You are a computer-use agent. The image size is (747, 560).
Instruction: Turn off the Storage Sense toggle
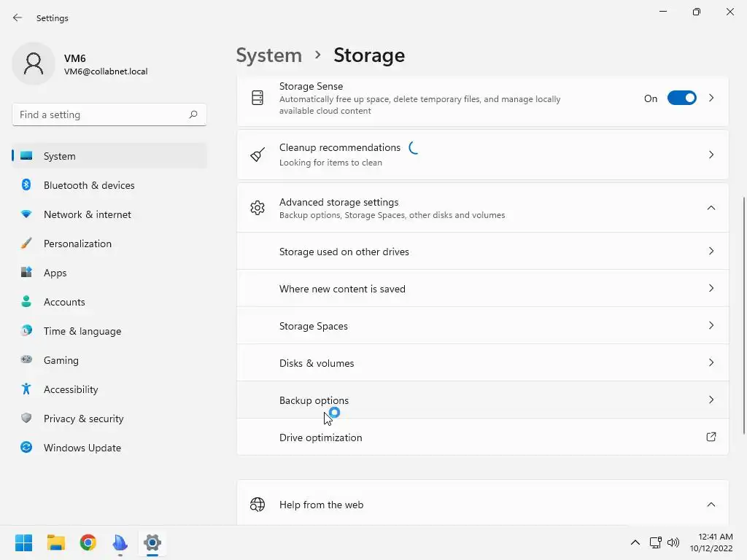(681, 98)
